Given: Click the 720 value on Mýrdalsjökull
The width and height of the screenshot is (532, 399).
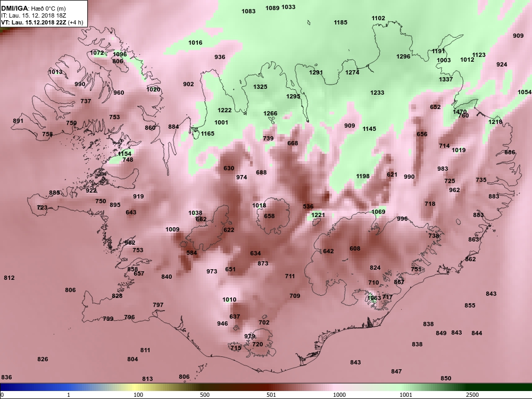Looking at the screenshot, I should [x=257, y=344].
